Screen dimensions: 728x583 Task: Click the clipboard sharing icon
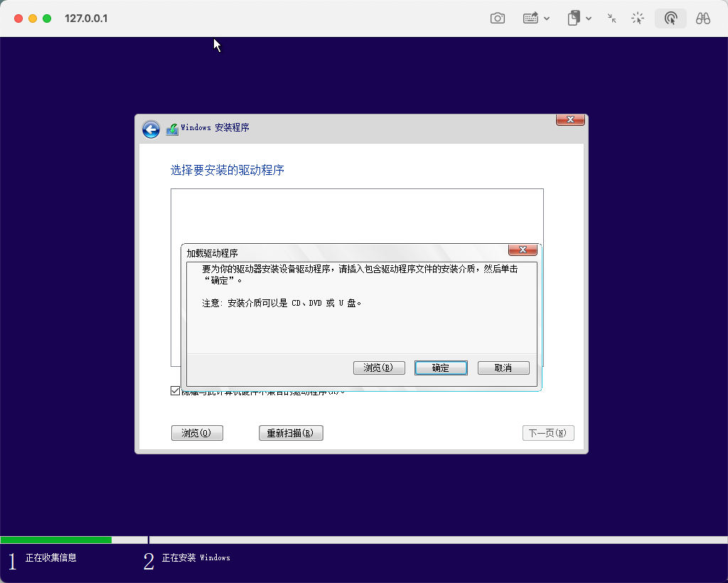coord(574,18)
